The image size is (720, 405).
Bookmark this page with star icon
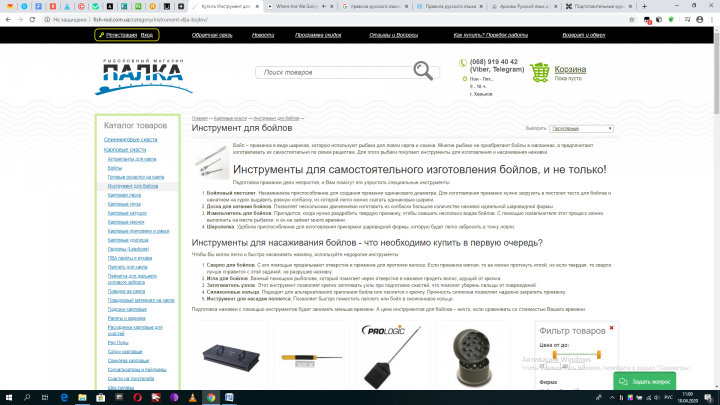(x=632, y=20)
